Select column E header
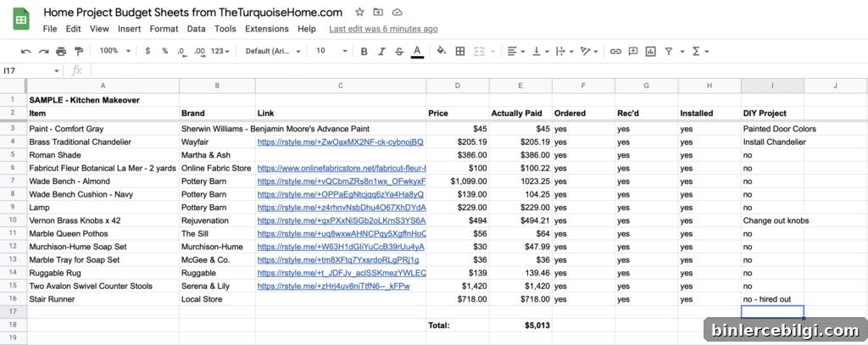This screenshot has height=345, width=868. tap(520, 86)
